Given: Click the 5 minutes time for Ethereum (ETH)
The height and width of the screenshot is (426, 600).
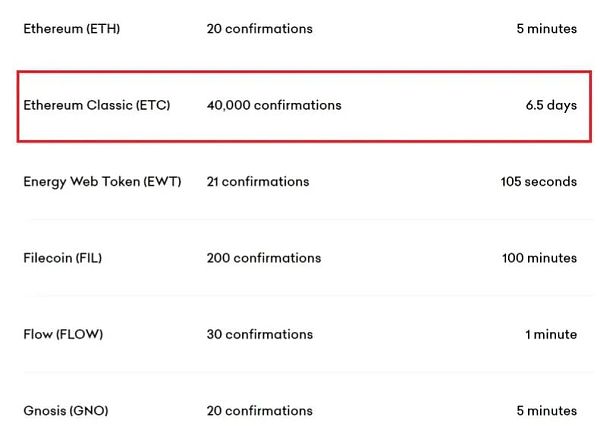Looking at the screenshot, I should pyautogui.click(x=546, y=29).
